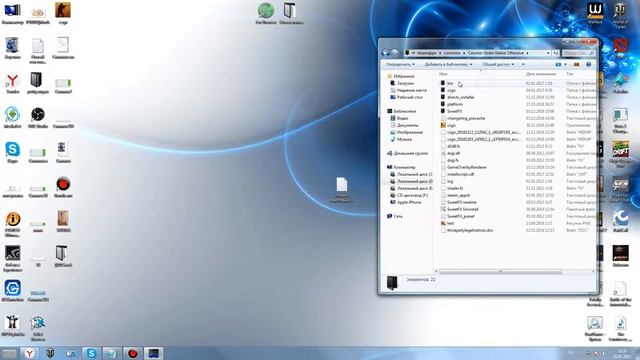Select the Yandex browser desktop icon
Image resolution: width=640 pixels, height=360 pixels.
click(x=12, y=83)
